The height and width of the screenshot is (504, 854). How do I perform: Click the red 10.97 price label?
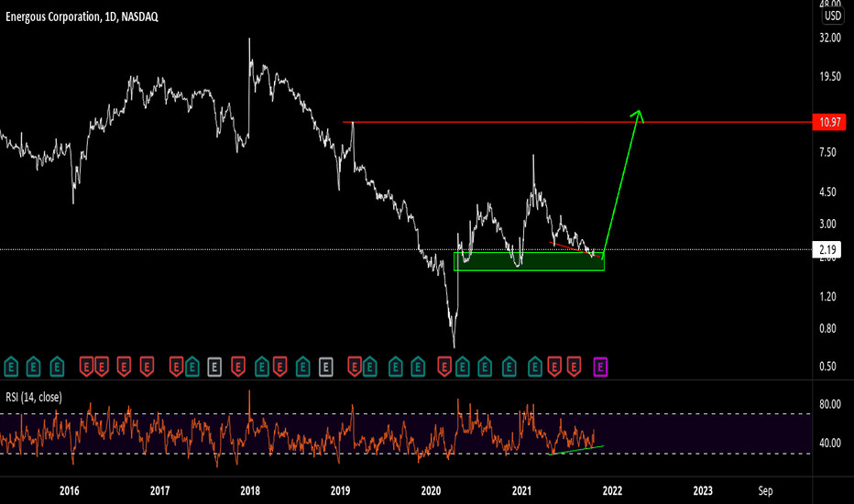(830, 122)
